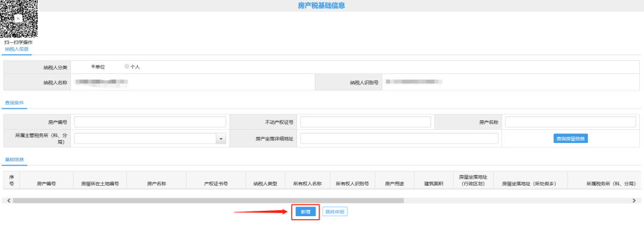Click the 房产名称 query input
Viewport: 644px width, 237px height.
[571, 122]
